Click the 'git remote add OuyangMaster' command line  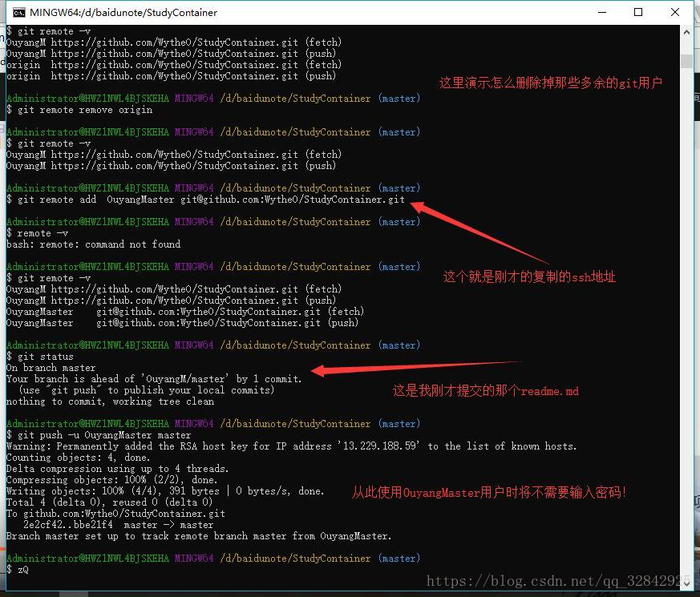pos(205,200)
